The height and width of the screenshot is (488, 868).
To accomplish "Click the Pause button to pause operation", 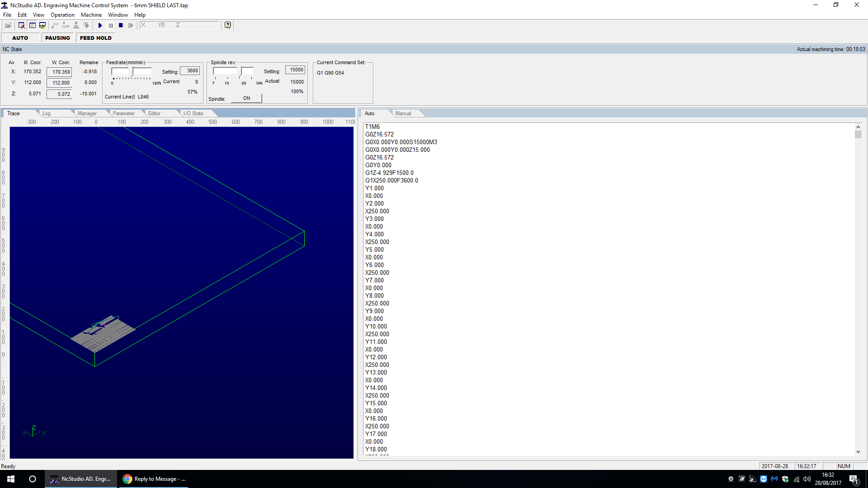I will pyautogui.click(x=110, y=25).
